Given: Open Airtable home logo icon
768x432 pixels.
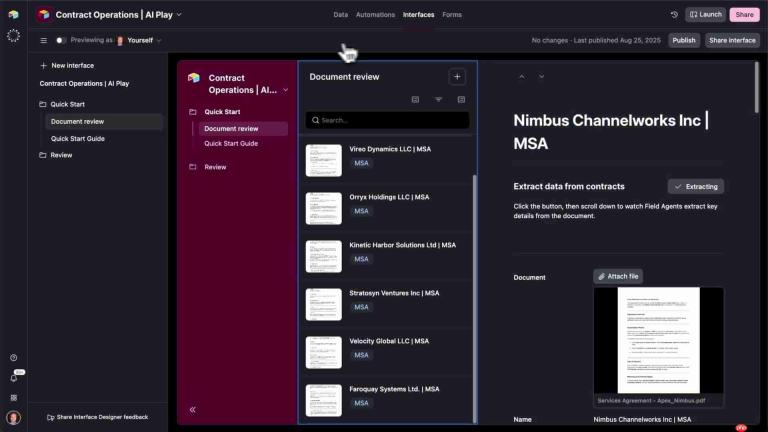Looking at the screenshot, I should point(13,15).
